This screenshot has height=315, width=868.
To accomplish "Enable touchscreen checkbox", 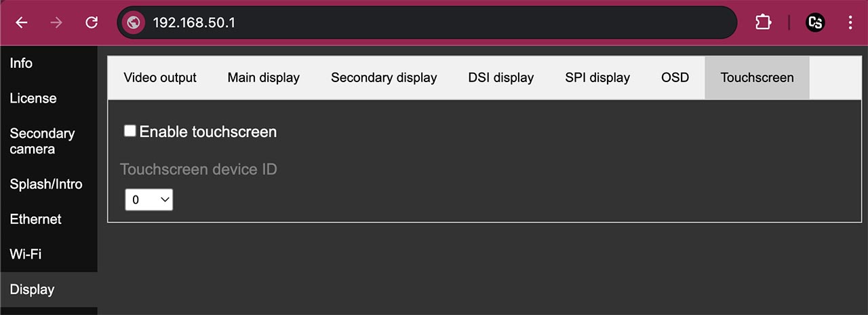I will (130, 131).
